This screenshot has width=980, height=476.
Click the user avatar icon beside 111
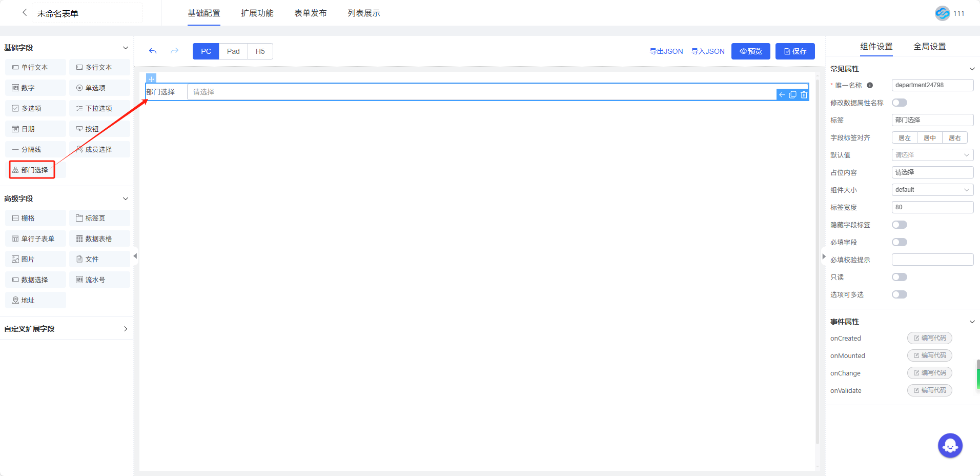[x=942, y=13]
